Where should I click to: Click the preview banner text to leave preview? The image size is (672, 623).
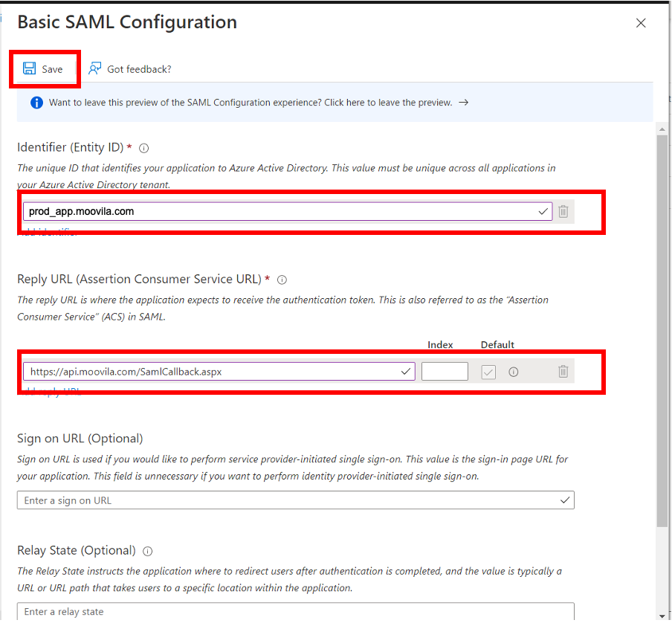coord(250,103)
